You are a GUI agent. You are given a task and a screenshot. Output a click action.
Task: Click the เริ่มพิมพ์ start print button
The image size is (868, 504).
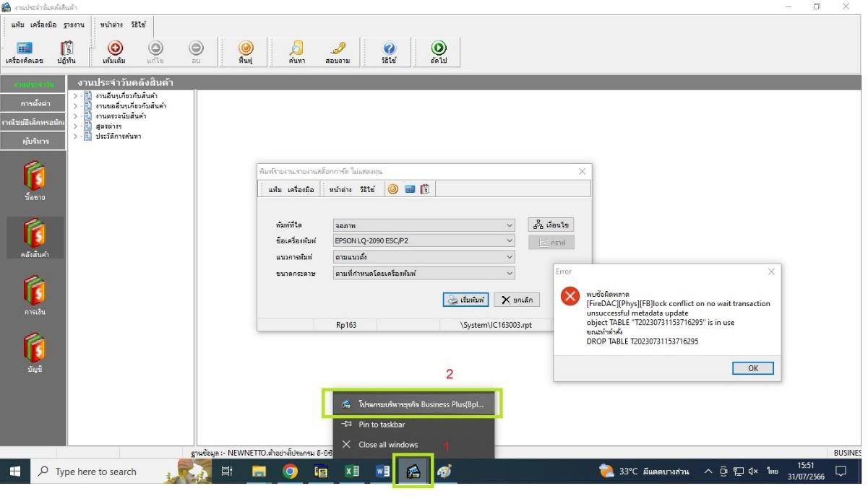465,300
